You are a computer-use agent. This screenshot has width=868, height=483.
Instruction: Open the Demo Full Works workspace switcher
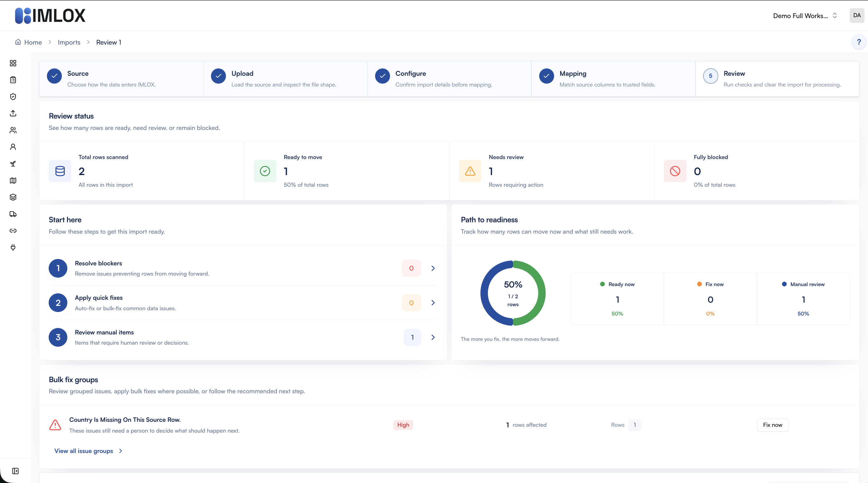tap(805, 15)
